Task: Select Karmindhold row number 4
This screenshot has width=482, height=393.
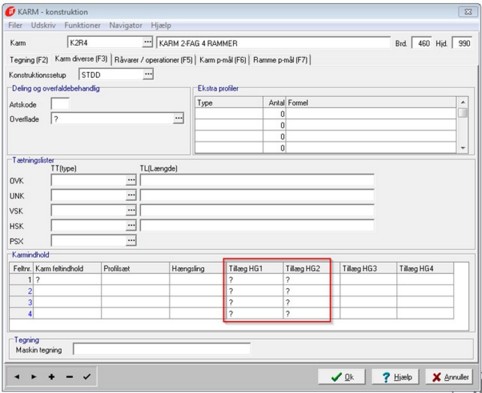Action: [x=22, y=314]
